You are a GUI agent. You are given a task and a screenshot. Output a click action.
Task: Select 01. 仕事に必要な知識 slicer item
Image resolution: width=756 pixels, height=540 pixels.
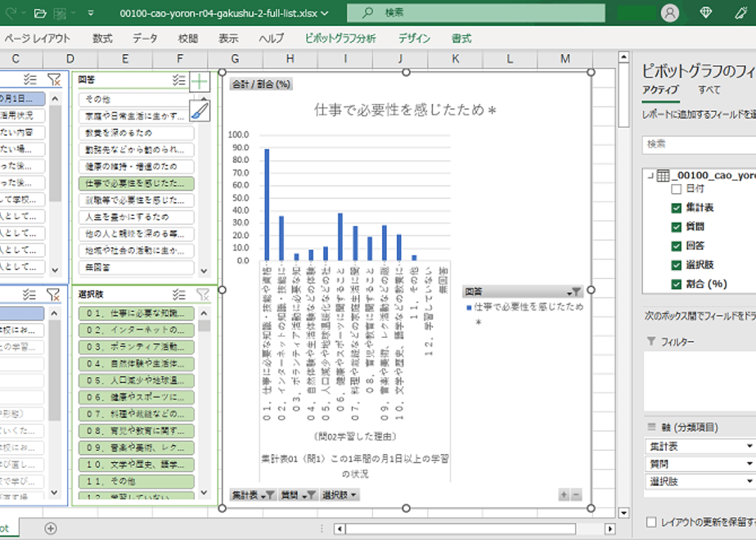pyautogui.click(x=137, y=313)
